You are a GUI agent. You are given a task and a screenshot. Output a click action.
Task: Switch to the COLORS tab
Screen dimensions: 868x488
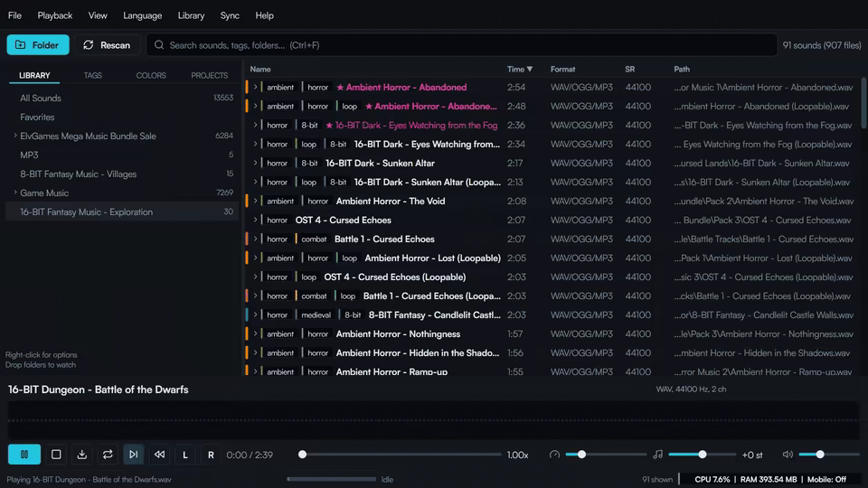151,75
